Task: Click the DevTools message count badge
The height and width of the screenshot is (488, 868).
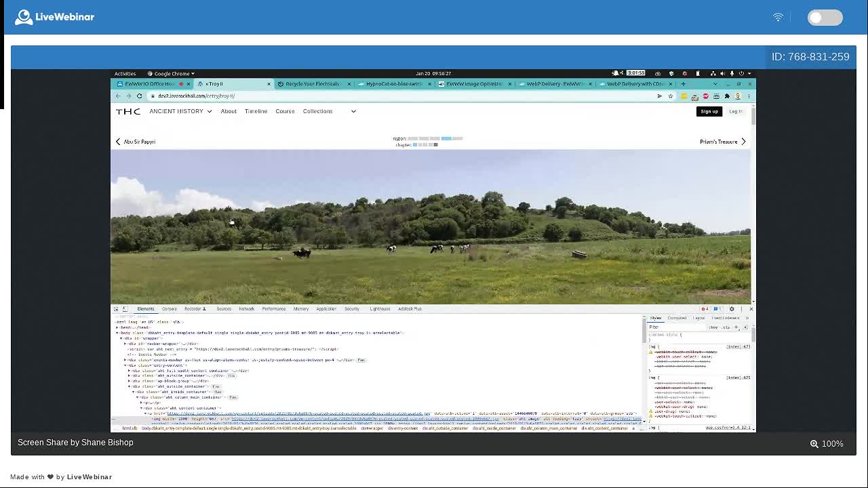Action: [717, 309]
